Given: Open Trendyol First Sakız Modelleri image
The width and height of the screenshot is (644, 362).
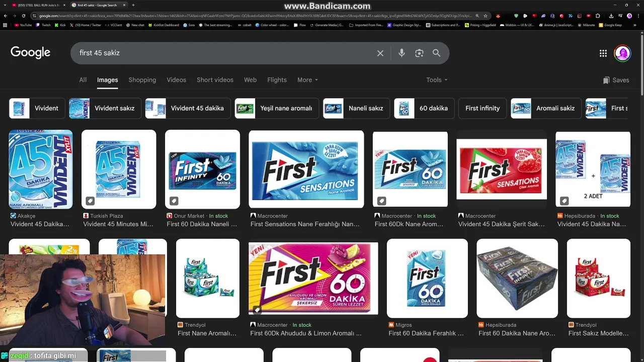Looking at the screenshot, I should coord(599,279).
